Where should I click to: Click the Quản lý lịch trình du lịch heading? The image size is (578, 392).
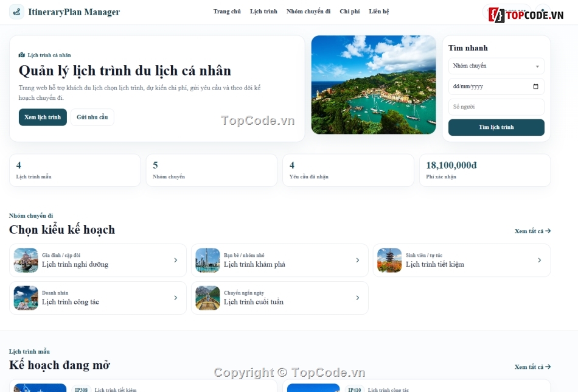(x=125, y=71)
